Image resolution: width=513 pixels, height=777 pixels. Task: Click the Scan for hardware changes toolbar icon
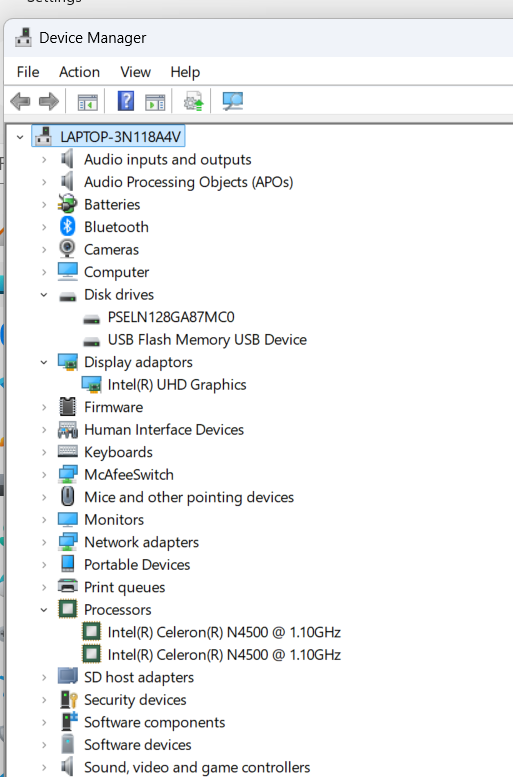pos(232,102)
